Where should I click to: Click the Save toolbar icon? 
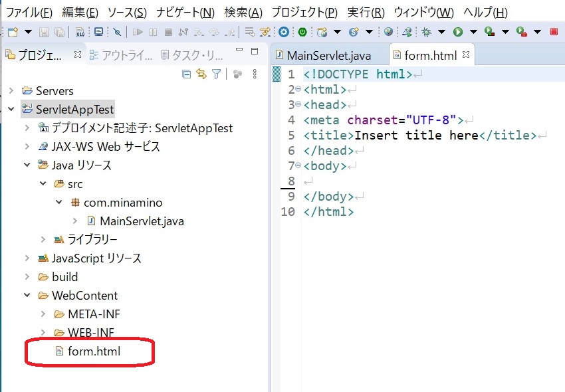pyautogui.click(x=44, y=32)
